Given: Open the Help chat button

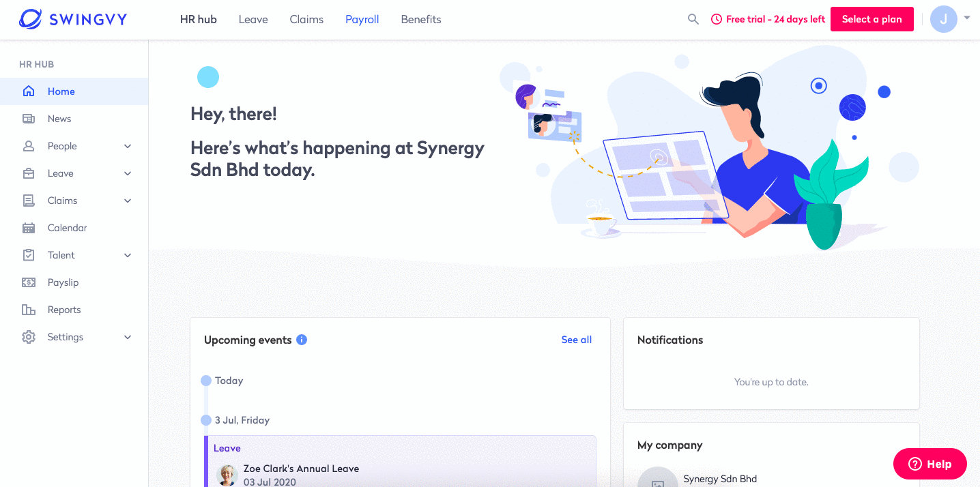Looking at the screenshot, I should [x=930, y=464].
